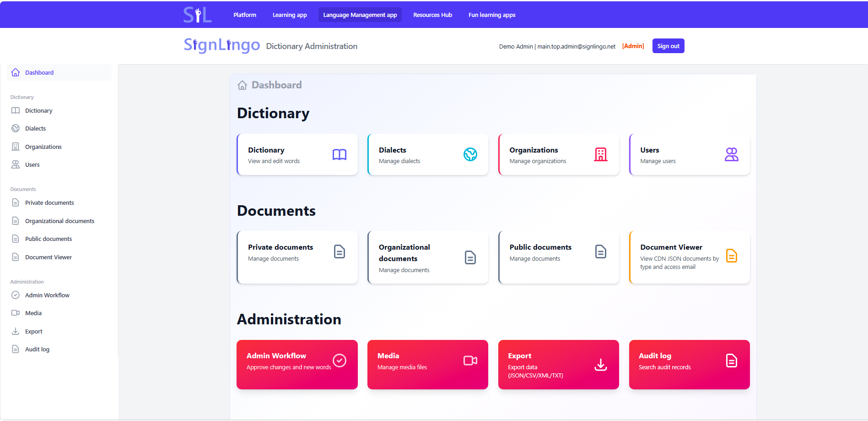The width and height of the screenshot is (868, 421).
Task: Click the download icon on the Export card
Action: [x=601, y=365]
